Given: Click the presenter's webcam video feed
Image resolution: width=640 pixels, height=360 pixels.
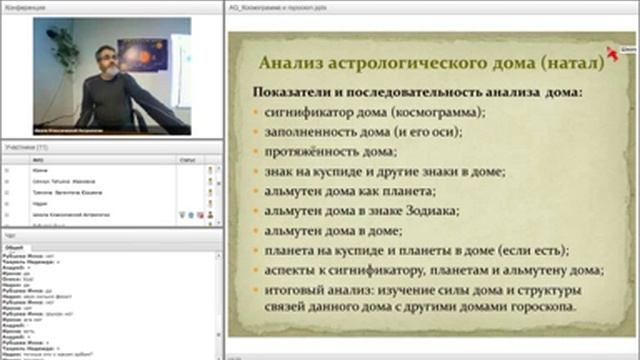Looking at the screenshot, I should tap(112, 76).
